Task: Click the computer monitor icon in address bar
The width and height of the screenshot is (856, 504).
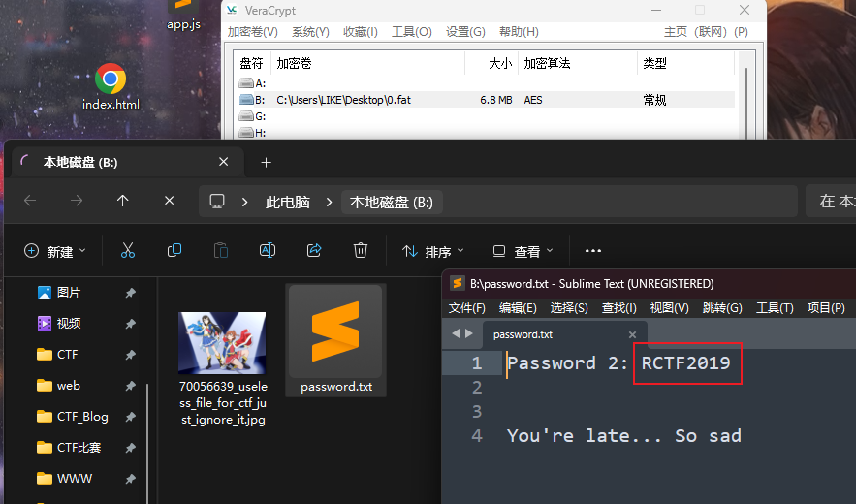Action: pos(217,202)
